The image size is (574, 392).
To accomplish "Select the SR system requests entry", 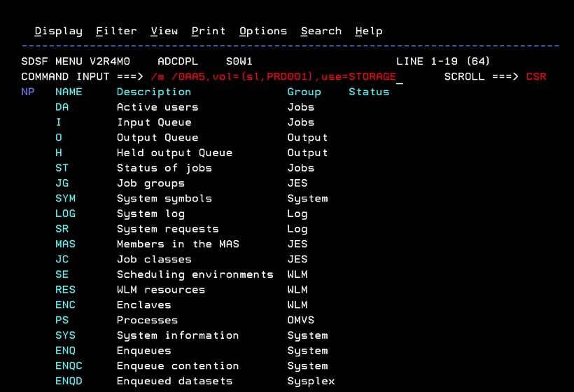I will point(62,229).
